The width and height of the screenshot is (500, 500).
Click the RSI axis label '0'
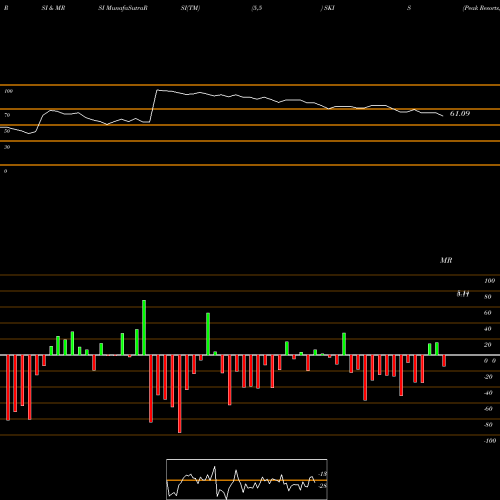6,171
